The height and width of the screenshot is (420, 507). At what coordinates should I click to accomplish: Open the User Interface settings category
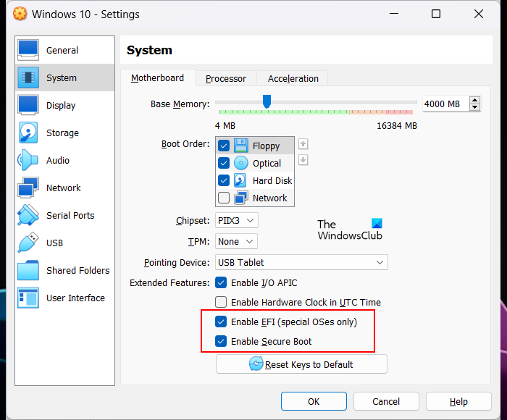[65, 298]
